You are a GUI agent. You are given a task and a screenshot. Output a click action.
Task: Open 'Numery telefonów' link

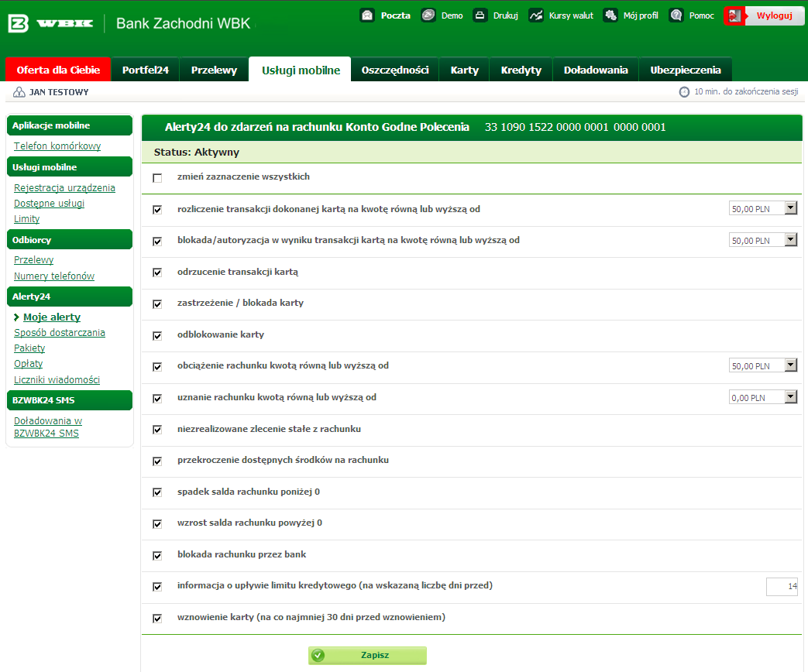[54, 276]
